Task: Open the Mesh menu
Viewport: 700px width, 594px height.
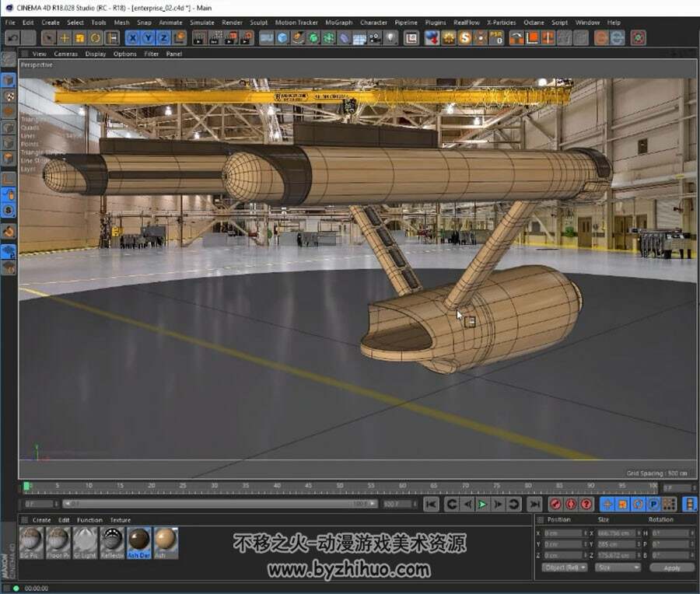Action: coord(121,23)
